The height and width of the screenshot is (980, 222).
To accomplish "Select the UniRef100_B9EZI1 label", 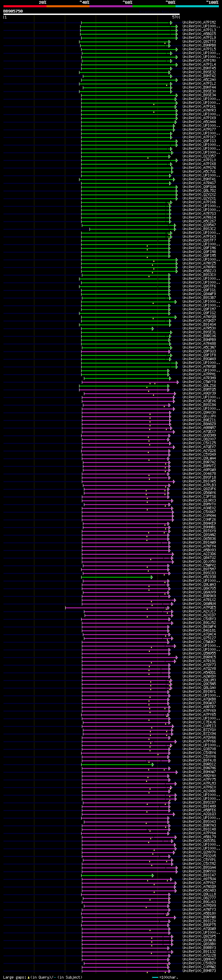I will coord(199,420).
